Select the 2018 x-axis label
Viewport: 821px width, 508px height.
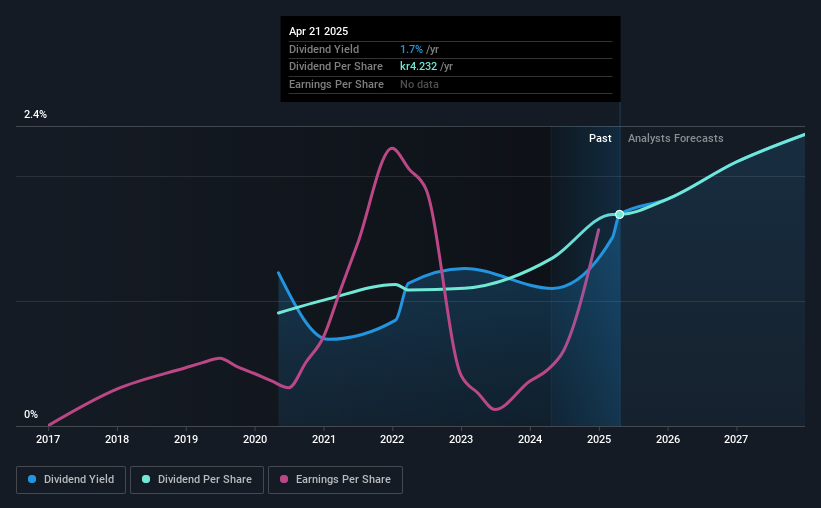[117, 439]
